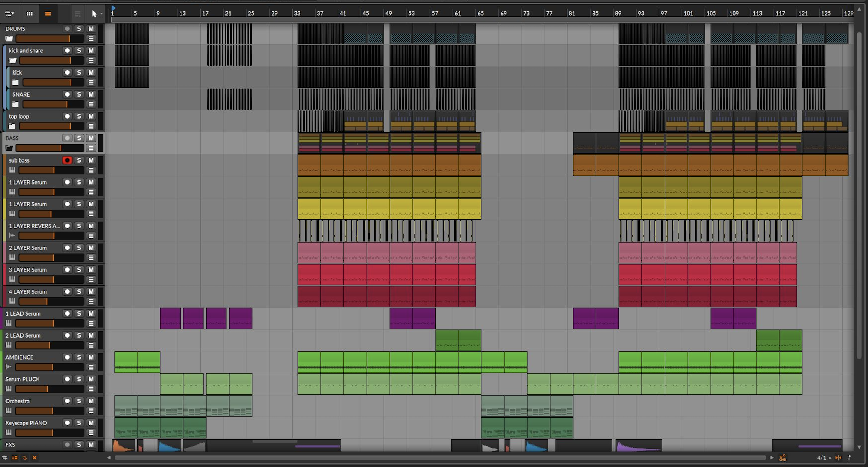Toggle the SNARE group folder icon
This screenshot has width=868, height=467.
tap(15, 104)
